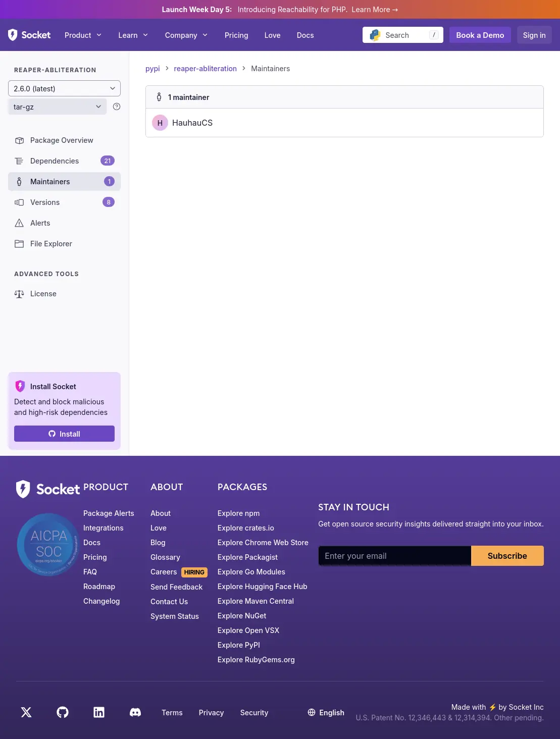Image resolution: width=560 pixels, height=739 pixels.
Task: Click the Enter your email field
Action: 394,556
